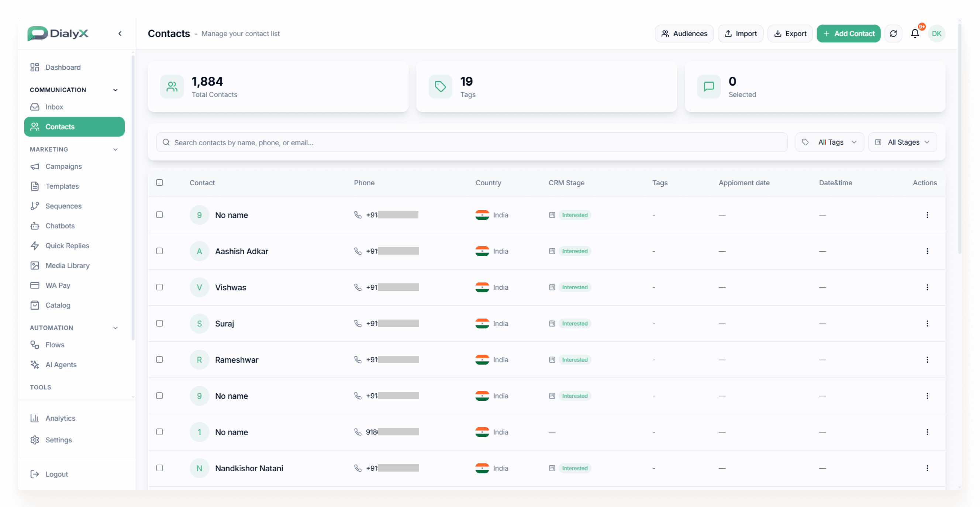Go to Inbox in the sidebar

[x=74, y=107]
